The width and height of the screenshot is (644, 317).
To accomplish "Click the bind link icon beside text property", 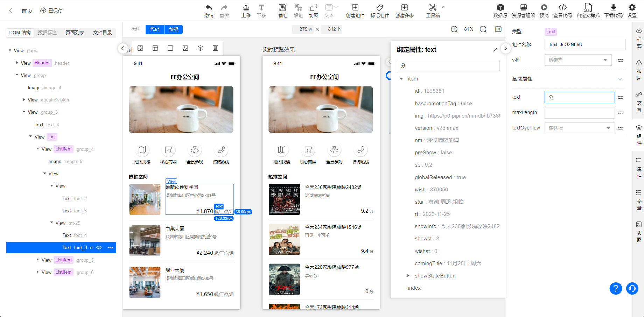I will (x=621, y=97).
